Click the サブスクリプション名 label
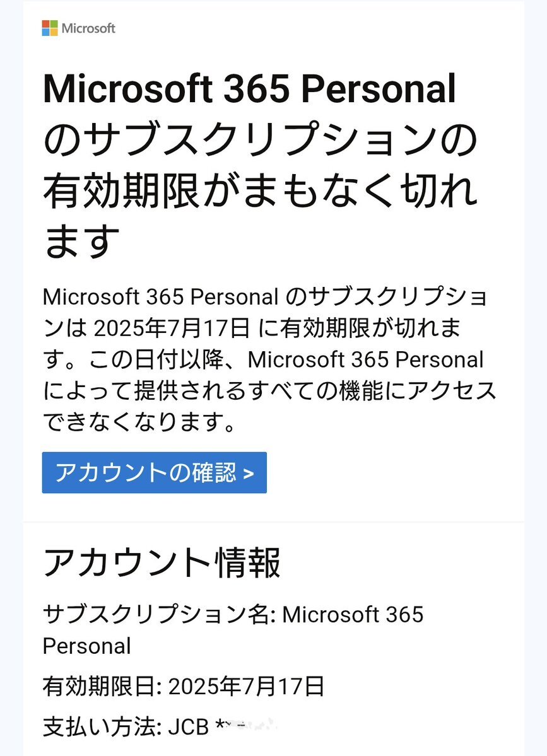Viewport: 547px width, 756px height. [156, 615]
